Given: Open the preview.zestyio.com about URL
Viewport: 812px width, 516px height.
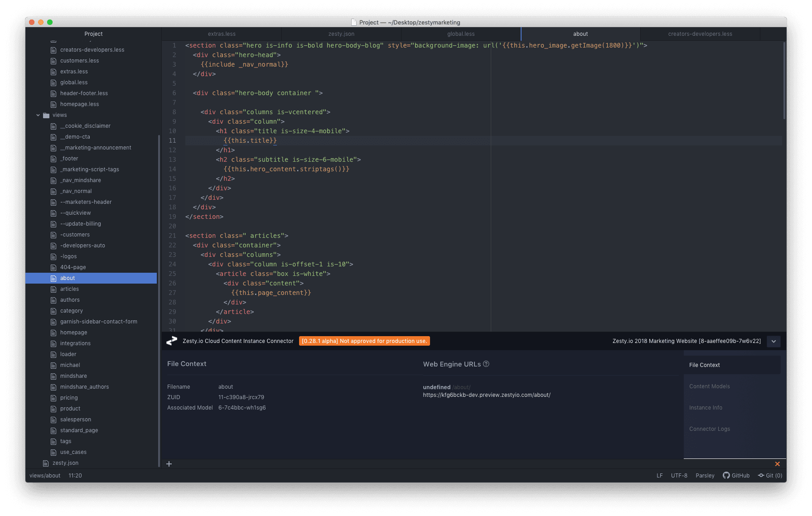Looking at the screenshot, I should [487, 395].
